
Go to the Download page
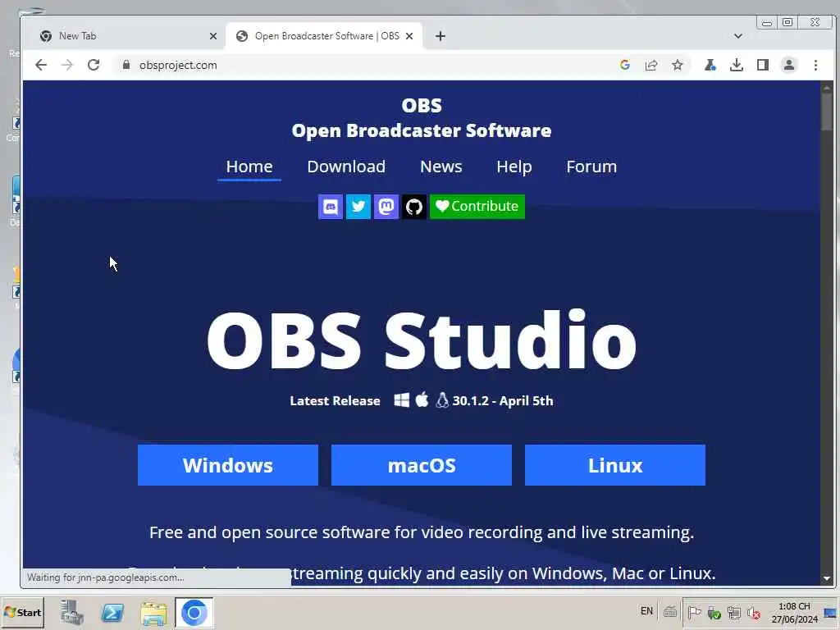point(346,167)
